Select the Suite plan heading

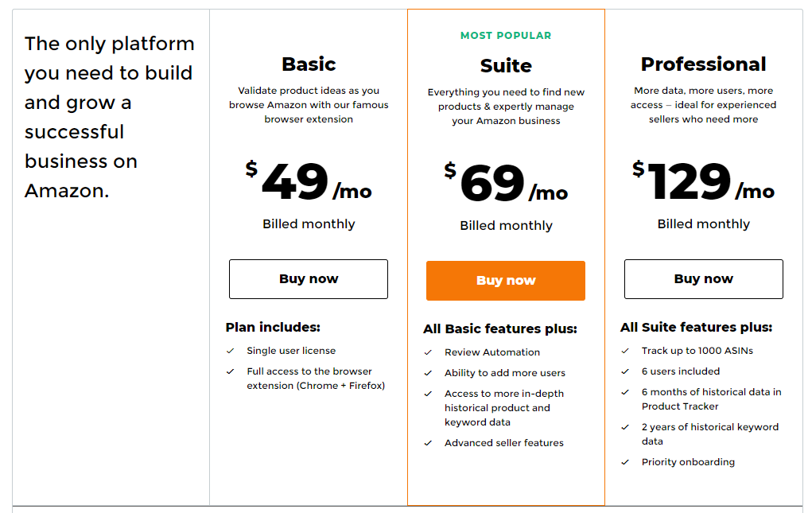(x=506, y=66)
